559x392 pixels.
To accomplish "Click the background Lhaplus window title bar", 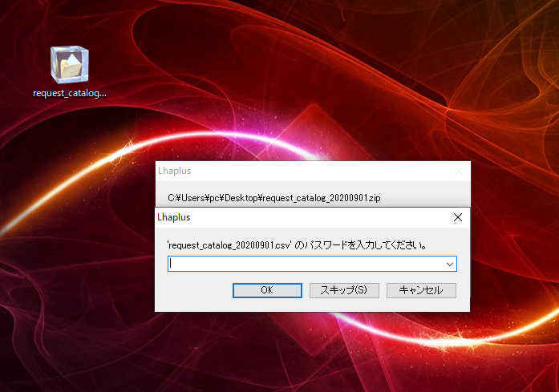I will [x=321, y=171].
